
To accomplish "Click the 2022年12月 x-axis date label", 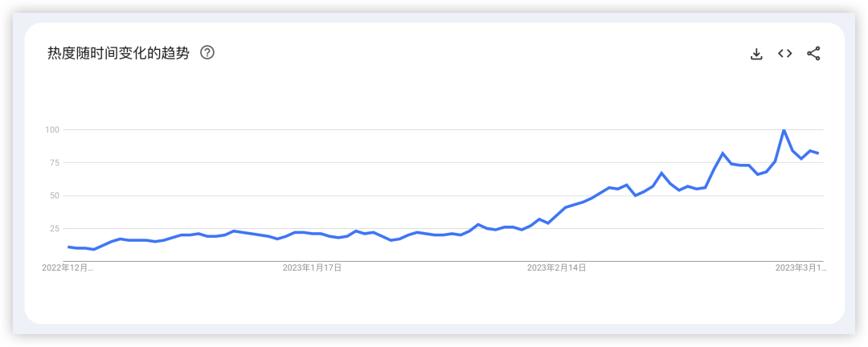I will click(x=68, y=268).
